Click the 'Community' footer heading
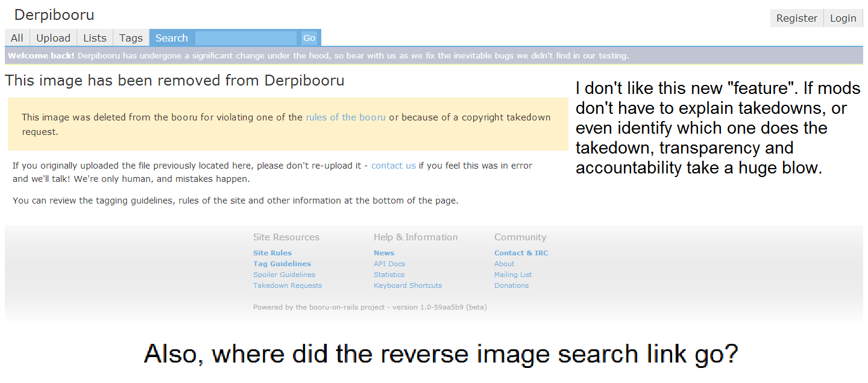This screenshot has width=868, height=383. tap(520, 237)
